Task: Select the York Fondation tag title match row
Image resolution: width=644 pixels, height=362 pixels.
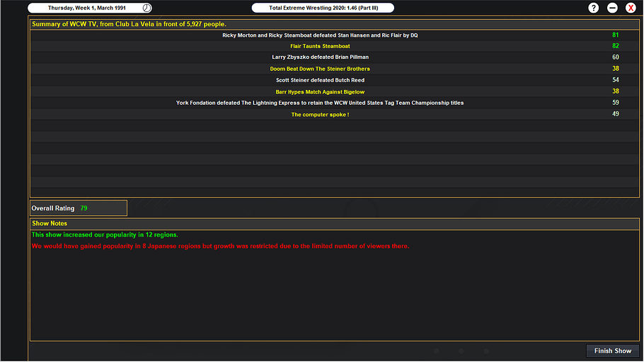Action: [334, 103]
